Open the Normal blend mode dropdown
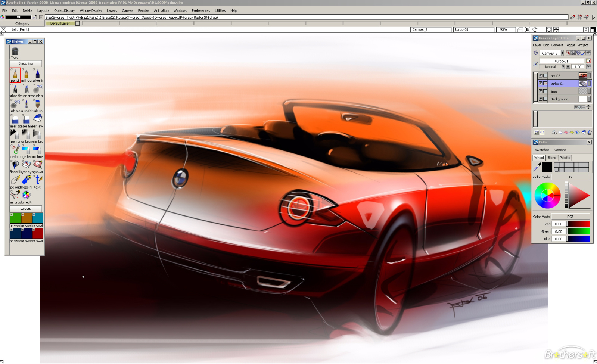Screen dimensions: 597x364 (x=563, y=67)
